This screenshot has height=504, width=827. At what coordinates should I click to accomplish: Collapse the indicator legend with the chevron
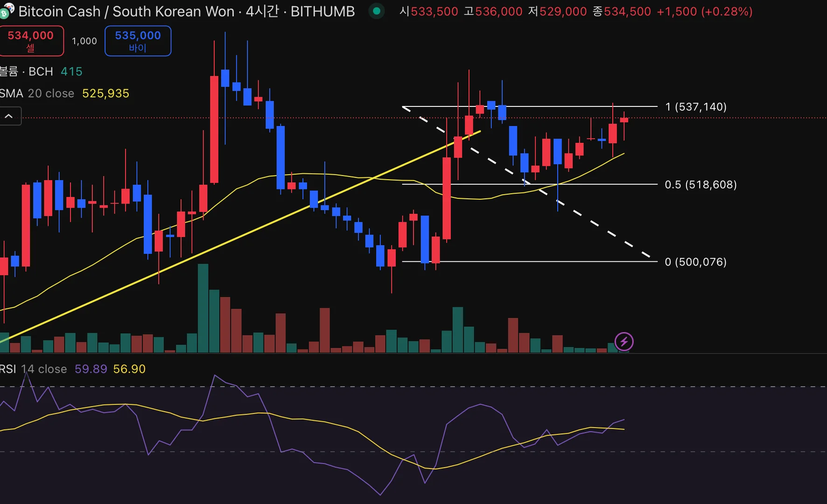tap(9, 116)
